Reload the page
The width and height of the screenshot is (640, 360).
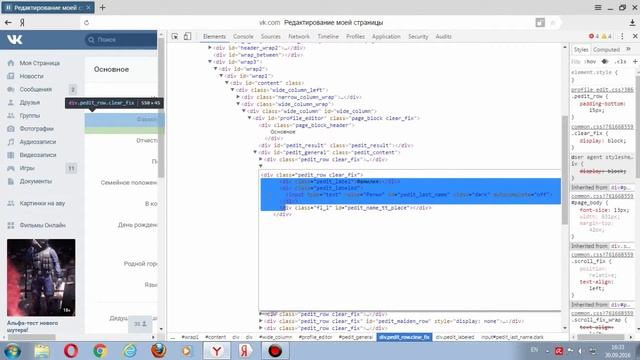[86, 22]
